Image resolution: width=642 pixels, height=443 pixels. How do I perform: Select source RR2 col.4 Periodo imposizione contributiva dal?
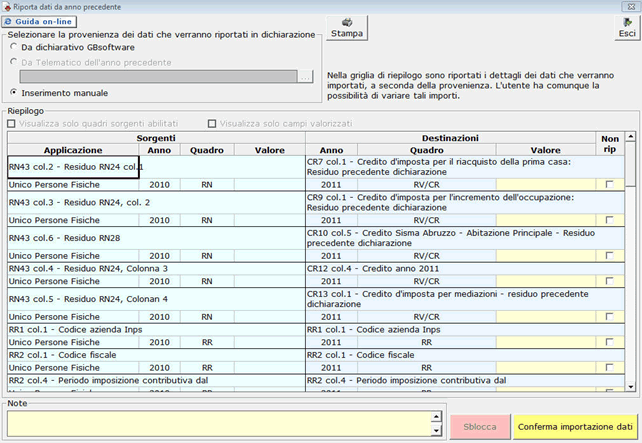(156, 380)
